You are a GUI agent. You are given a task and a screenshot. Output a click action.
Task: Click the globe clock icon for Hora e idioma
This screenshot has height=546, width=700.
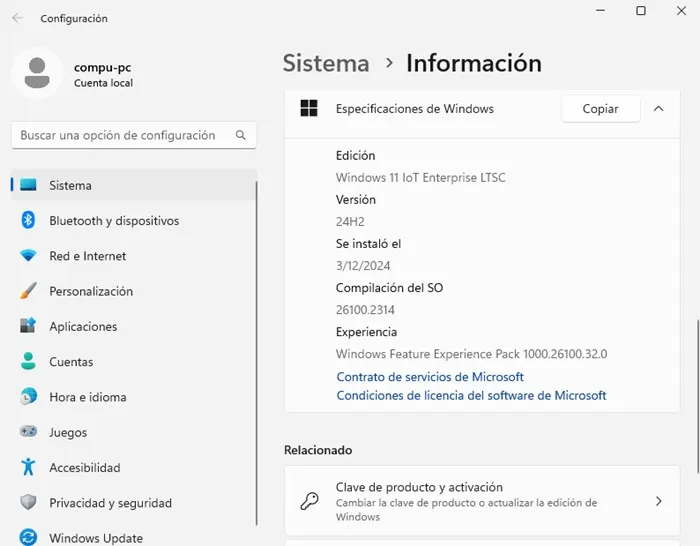[28, 396]
